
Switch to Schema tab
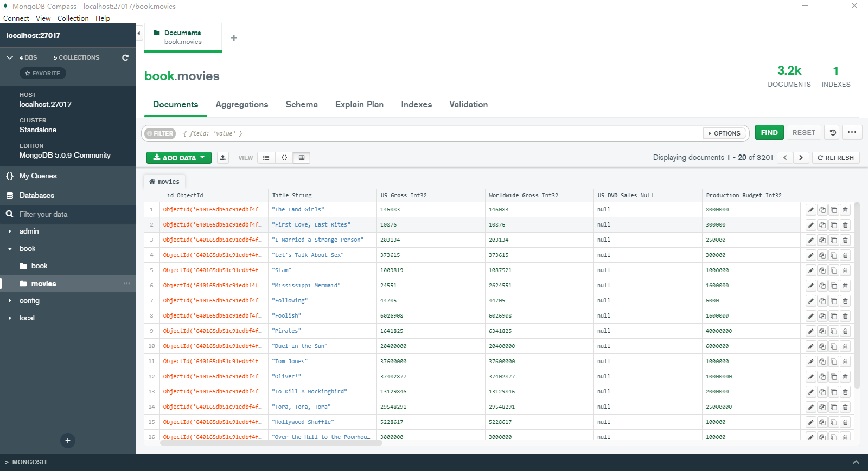tap(302, 105)
